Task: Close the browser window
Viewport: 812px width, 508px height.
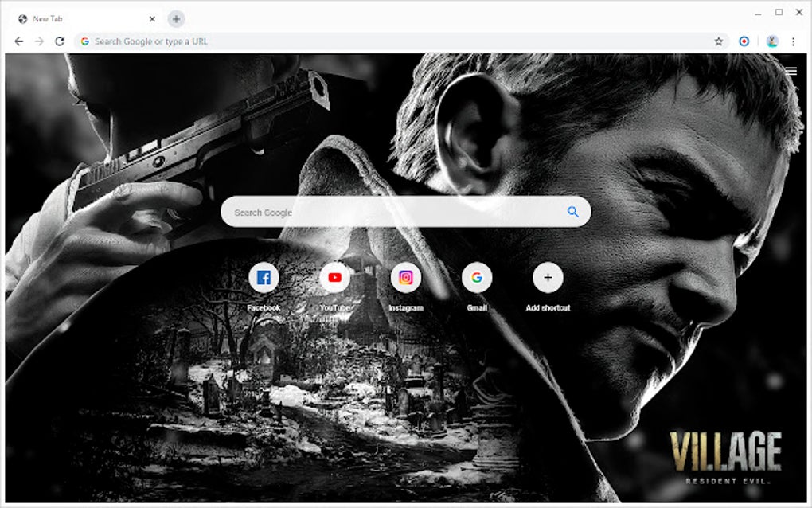Action: click(799, 12)
